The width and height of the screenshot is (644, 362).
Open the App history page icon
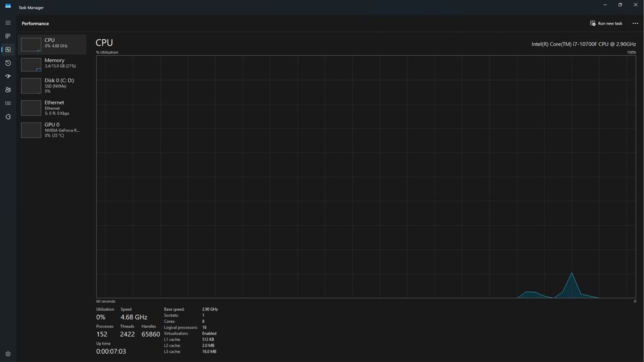click(x=8, y=63)
